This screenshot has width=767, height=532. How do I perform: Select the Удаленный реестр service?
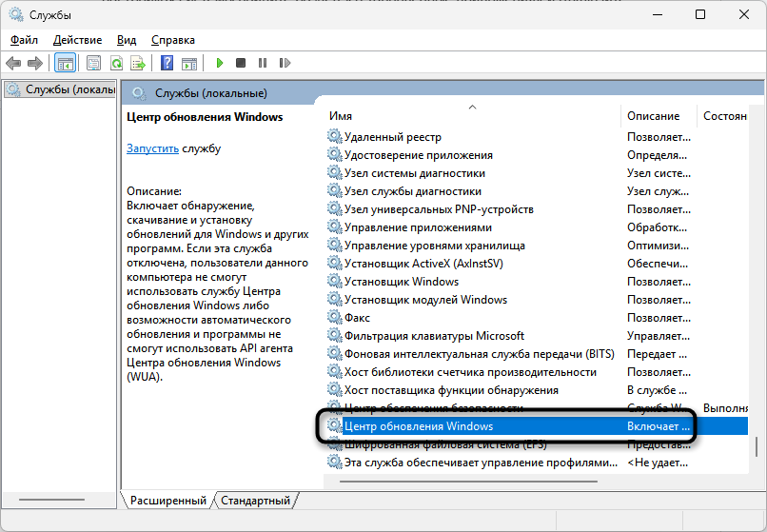[392, 137]
